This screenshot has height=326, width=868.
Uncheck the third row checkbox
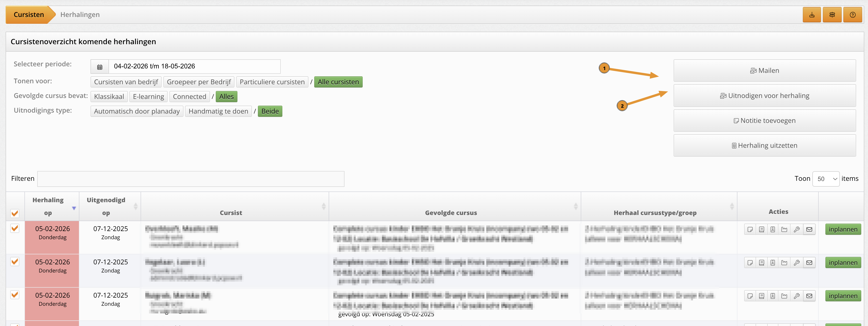15,295
